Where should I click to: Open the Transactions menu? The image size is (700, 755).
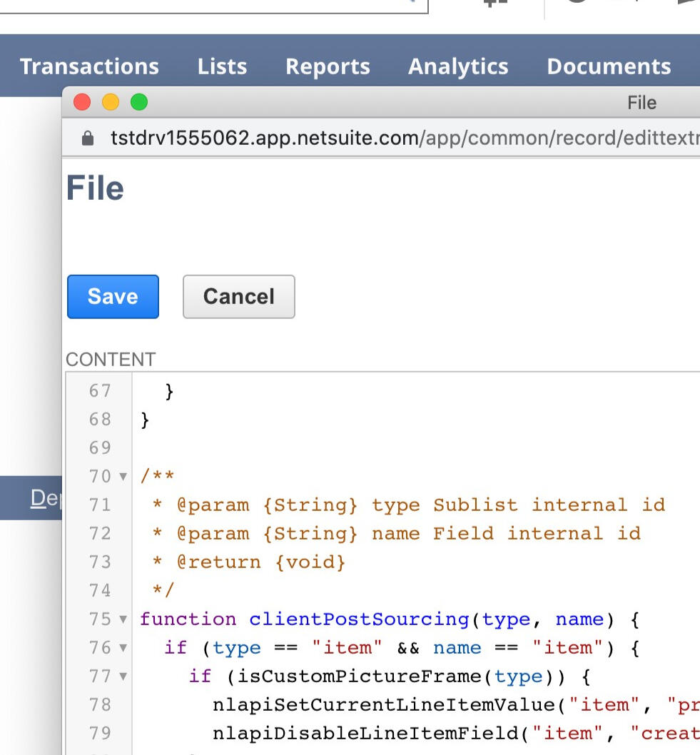(89, 66)
